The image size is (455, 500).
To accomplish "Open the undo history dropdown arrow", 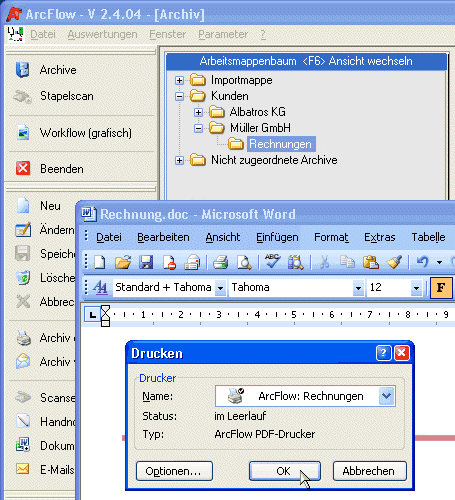I will tap(440, 262).
